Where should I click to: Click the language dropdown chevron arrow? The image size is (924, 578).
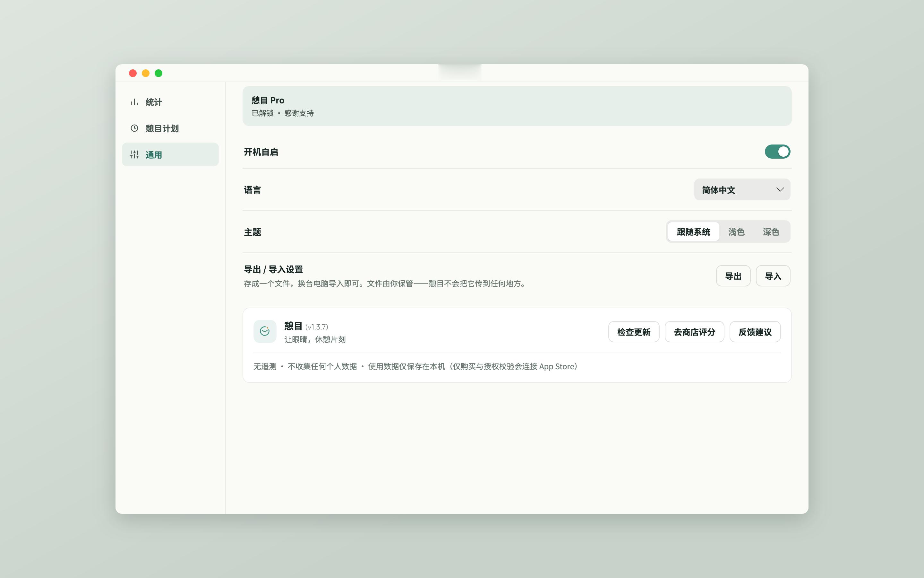(780, 189)
